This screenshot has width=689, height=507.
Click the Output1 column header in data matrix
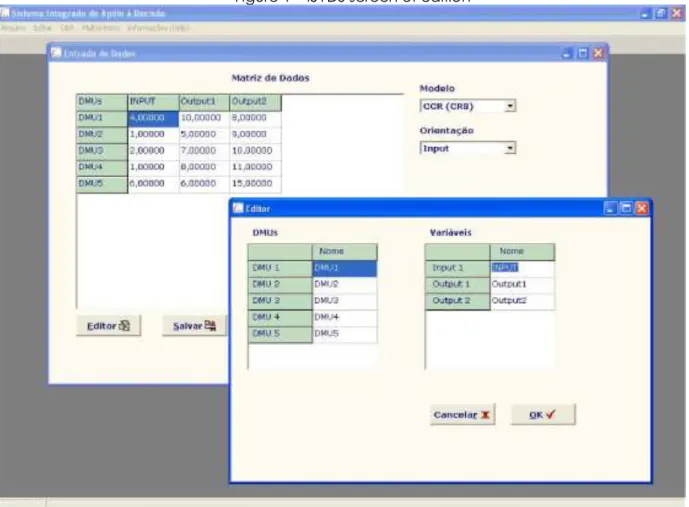(204, 102)
